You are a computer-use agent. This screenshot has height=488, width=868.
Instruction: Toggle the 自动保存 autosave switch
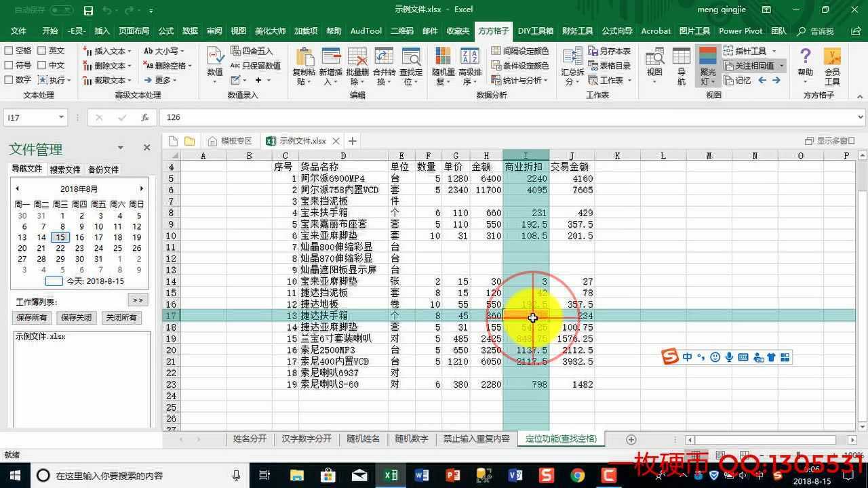(61, 10)
